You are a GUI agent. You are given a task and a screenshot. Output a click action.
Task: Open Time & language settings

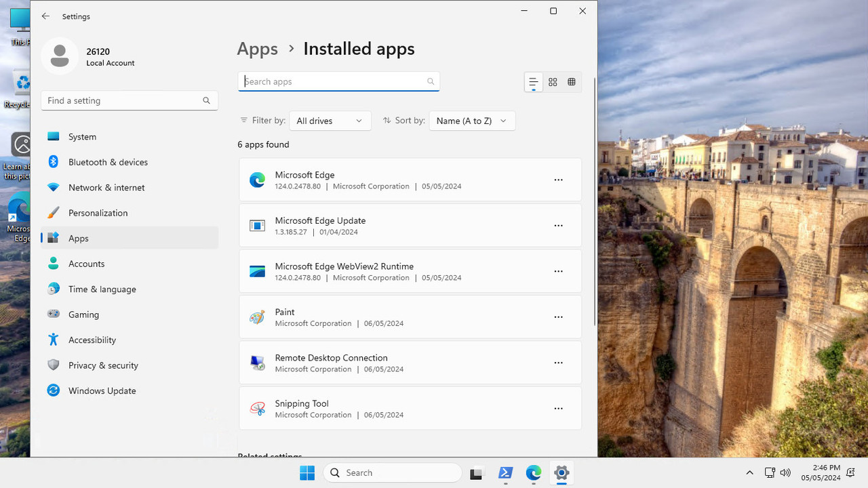130,289
